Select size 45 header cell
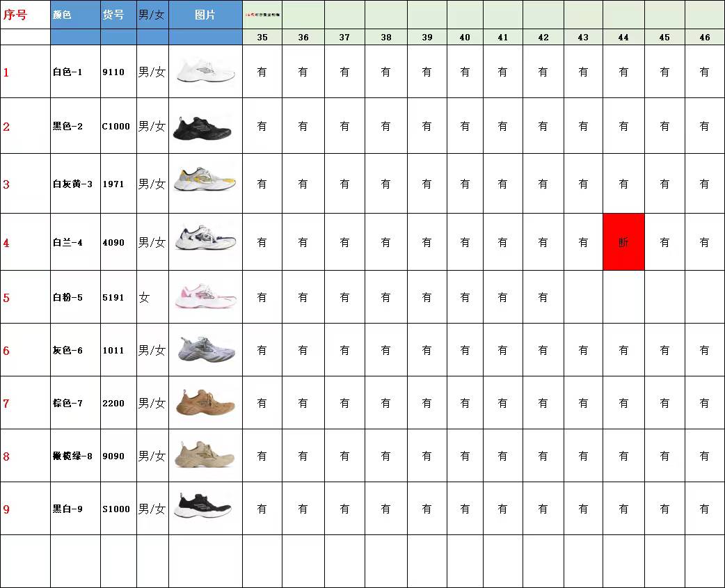725x588 pixels. pyautogui.click(x=664, y=38)
